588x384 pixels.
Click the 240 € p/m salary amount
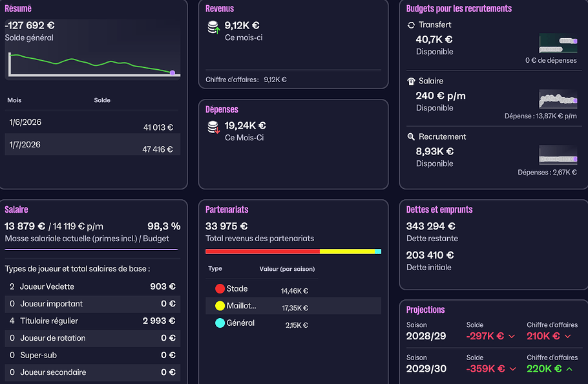pyautogui.click(x=441, y=96)
